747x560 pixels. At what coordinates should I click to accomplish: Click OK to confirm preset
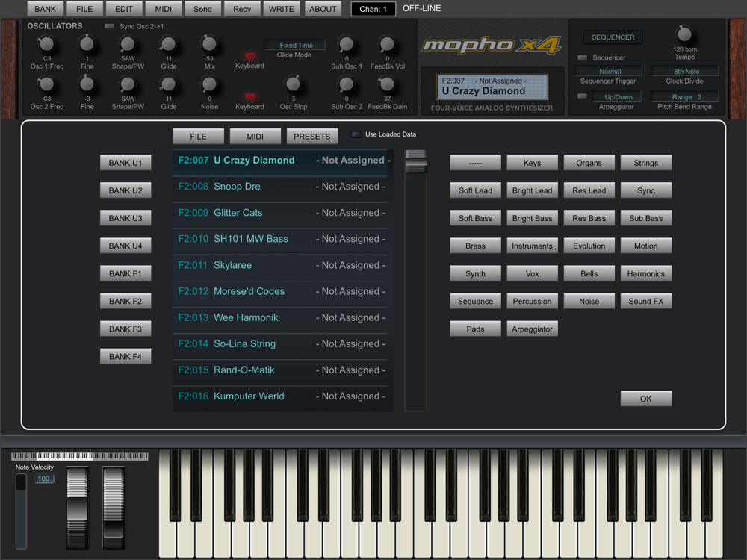point(646,399)
